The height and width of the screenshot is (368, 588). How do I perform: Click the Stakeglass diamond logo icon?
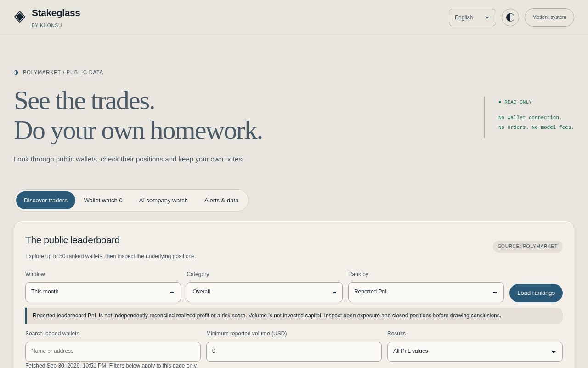(x=20, y=17)
